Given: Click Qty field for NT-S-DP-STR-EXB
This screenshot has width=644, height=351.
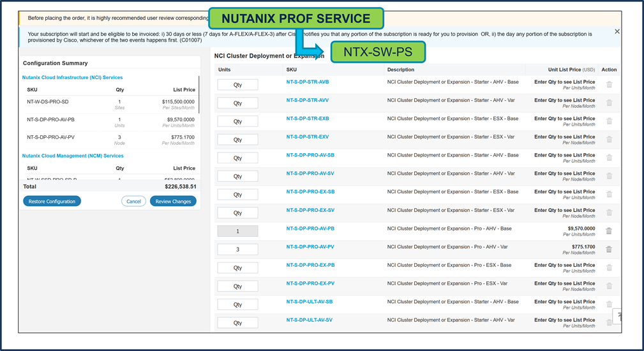Looking at the screenshot, I should click(x=238, y=121).
